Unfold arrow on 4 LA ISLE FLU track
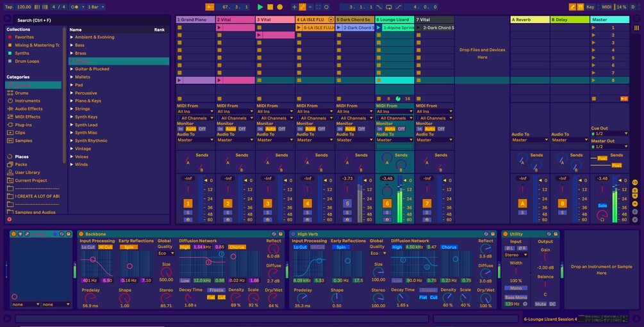The height and width of the screenshot is (327, 644). click(331, 19)
